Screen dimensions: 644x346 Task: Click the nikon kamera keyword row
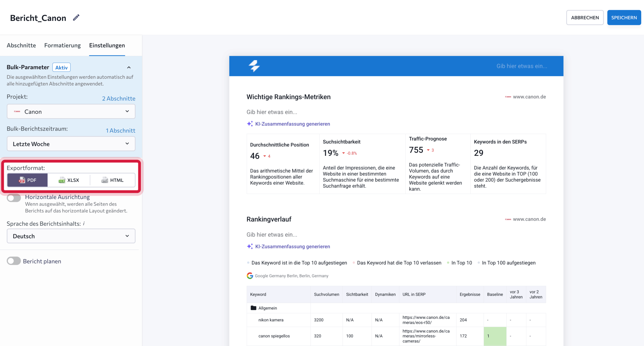[396, 320]
